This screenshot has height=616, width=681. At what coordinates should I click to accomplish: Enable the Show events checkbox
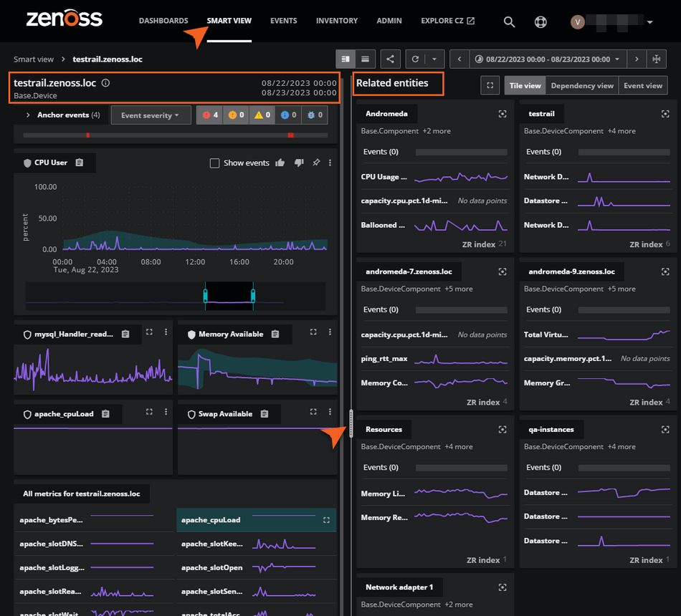pos(214,163)
